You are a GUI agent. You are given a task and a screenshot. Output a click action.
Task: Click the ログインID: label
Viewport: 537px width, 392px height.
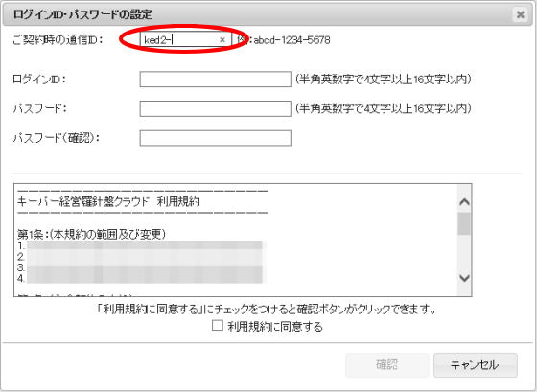tap(39, 80)
